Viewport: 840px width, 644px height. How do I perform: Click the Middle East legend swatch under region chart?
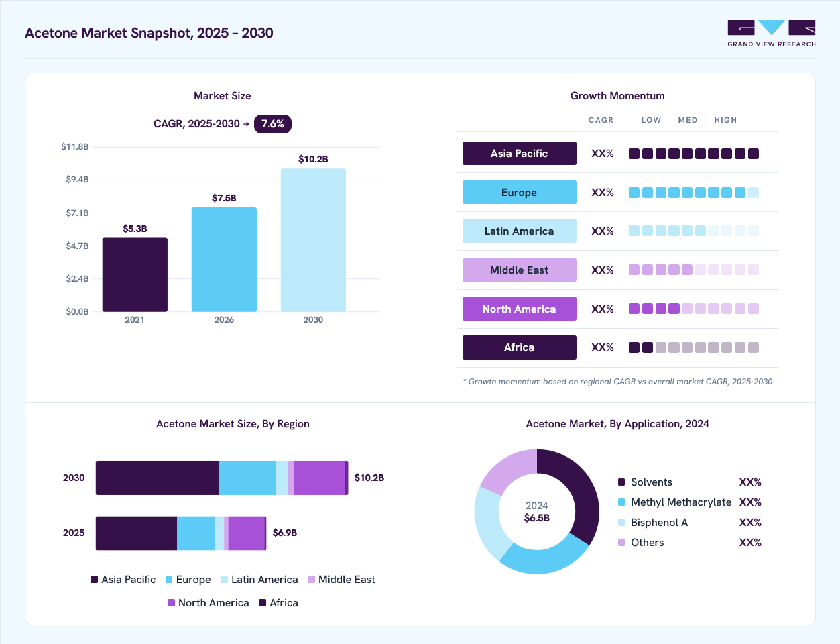pyautogui.click(x=312, y=580)
